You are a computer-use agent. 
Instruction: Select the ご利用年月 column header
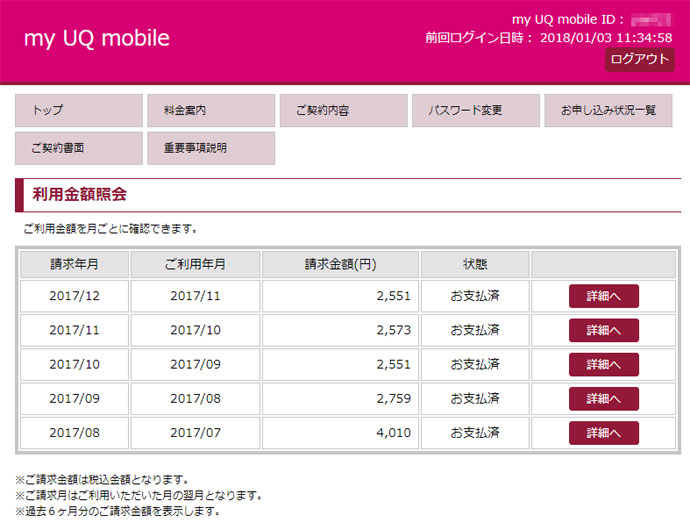(x=195, y=264)
